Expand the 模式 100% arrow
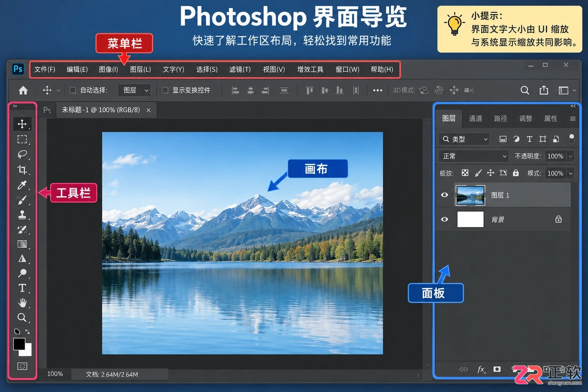Image resolution: width=588 pixels, height=392 pixels. 571,173
